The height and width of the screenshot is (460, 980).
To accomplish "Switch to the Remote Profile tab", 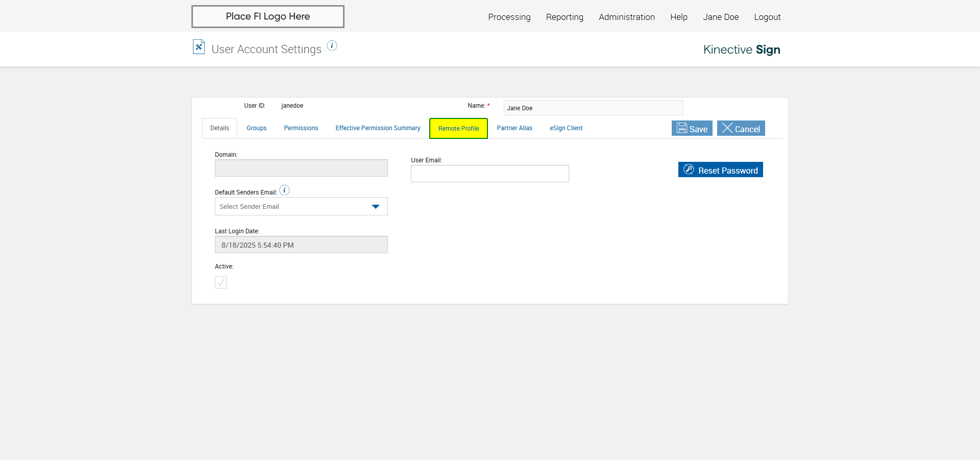I will pyautogui.click(x=458, y=129).
